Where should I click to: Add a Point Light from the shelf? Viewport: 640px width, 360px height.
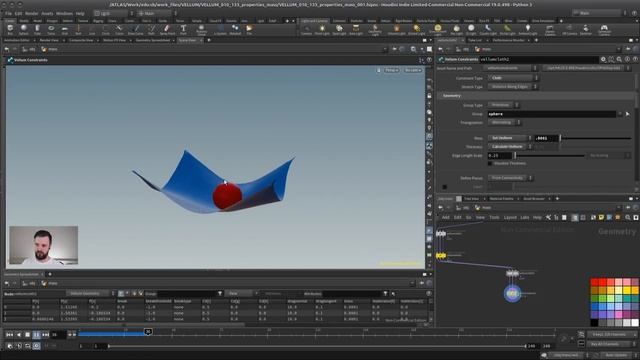322,29
